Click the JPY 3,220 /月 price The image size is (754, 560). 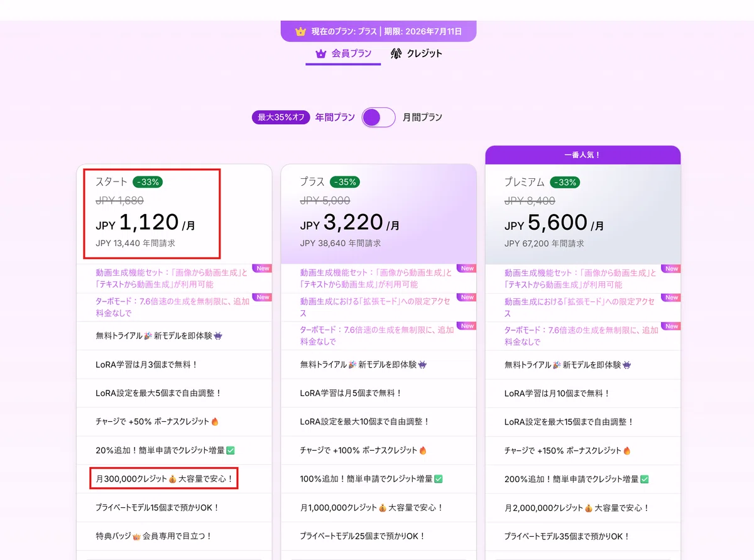pyautogui.click(x=349, y=223)
